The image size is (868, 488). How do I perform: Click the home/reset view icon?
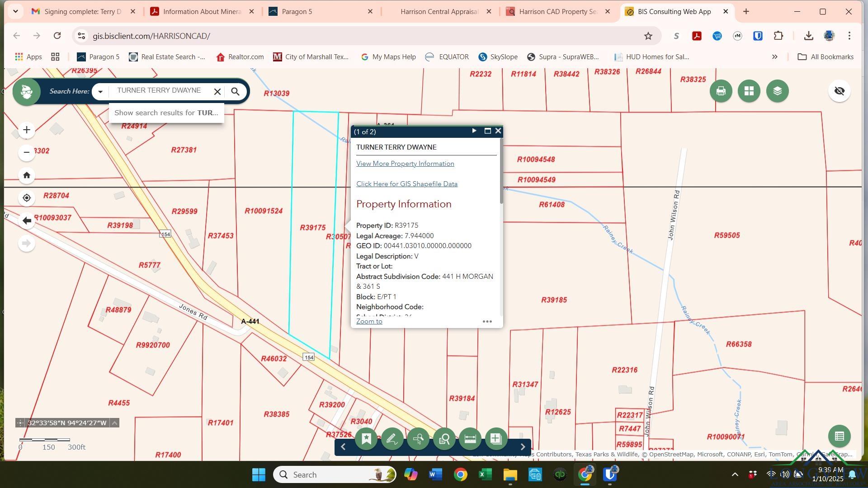coord(27,175)
